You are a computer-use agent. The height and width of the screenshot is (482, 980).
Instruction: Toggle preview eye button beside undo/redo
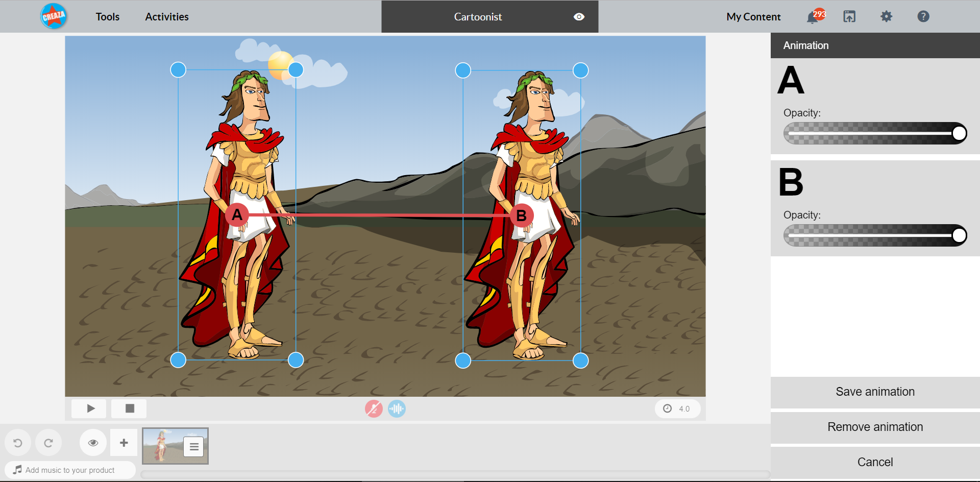coord(93,443)
